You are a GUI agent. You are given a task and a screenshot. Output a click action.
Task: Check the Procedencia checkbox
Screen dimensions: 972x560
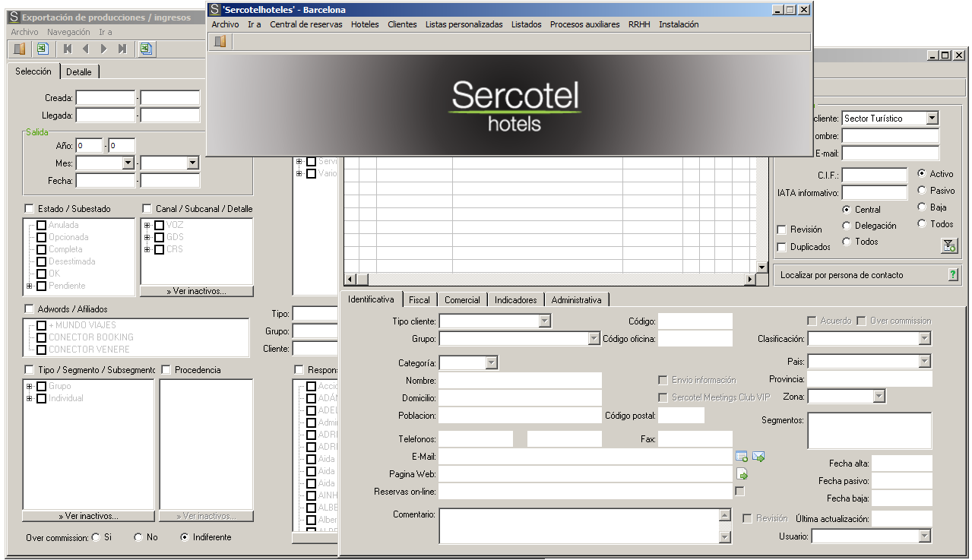pos(166,370)
